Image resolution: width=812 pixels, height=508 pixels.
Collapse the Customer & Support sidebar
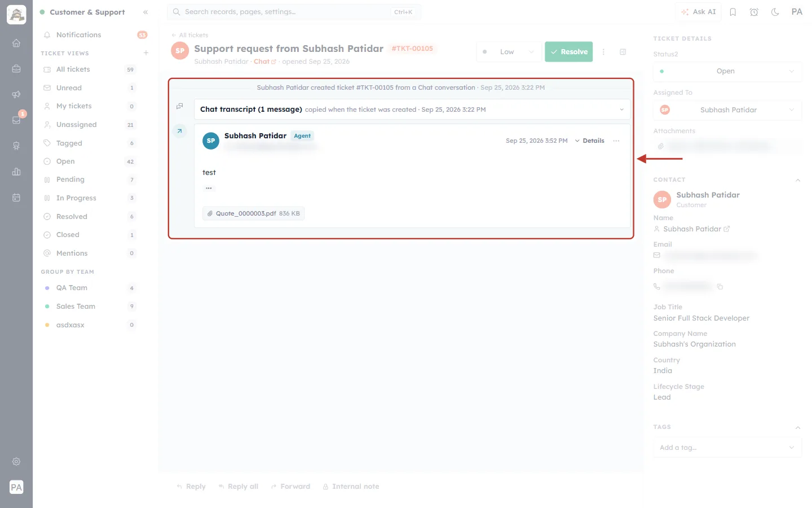[x=145, y=12]
